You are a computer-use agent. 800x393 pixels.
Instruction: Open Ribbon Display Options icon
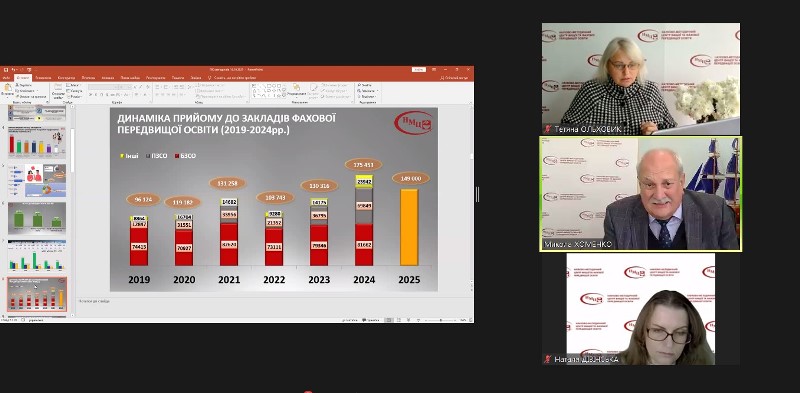tap(434, 69)
